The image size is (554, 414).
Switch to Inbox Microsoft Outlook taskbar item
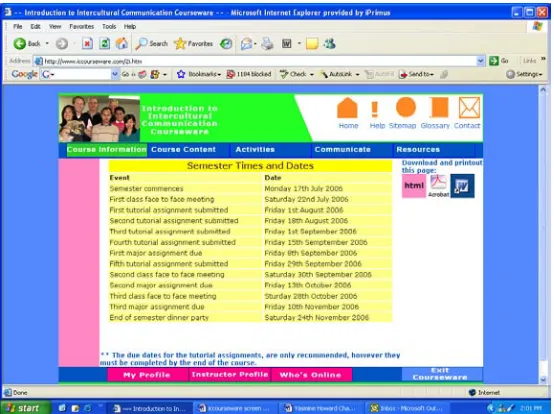click(406, 408)
